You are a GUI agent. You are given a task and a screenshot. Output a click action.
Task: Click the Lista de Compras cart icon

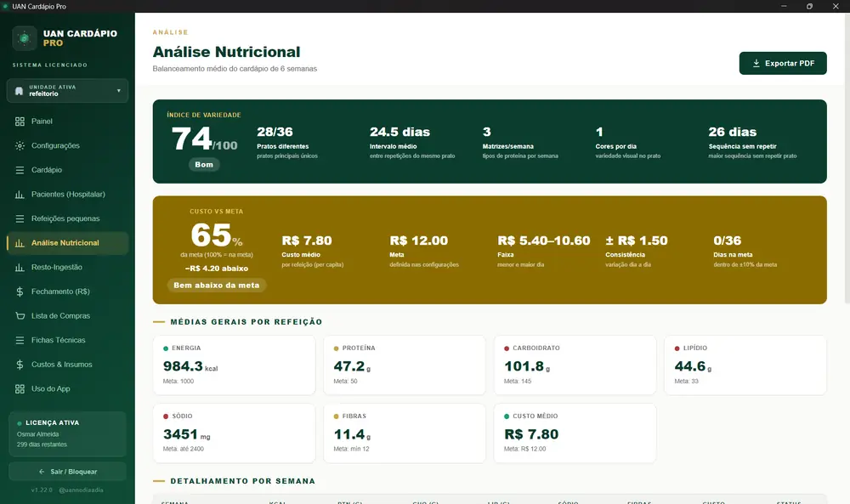[20, 316]
